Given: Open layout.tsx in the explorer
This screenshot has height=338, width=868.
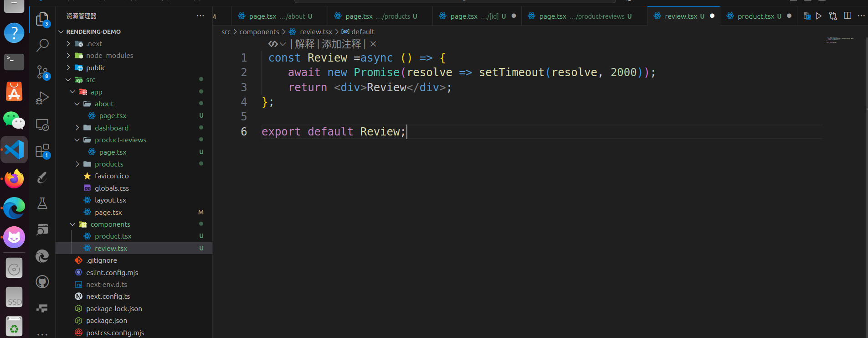Looking at the screenshot, I should 110,200.
